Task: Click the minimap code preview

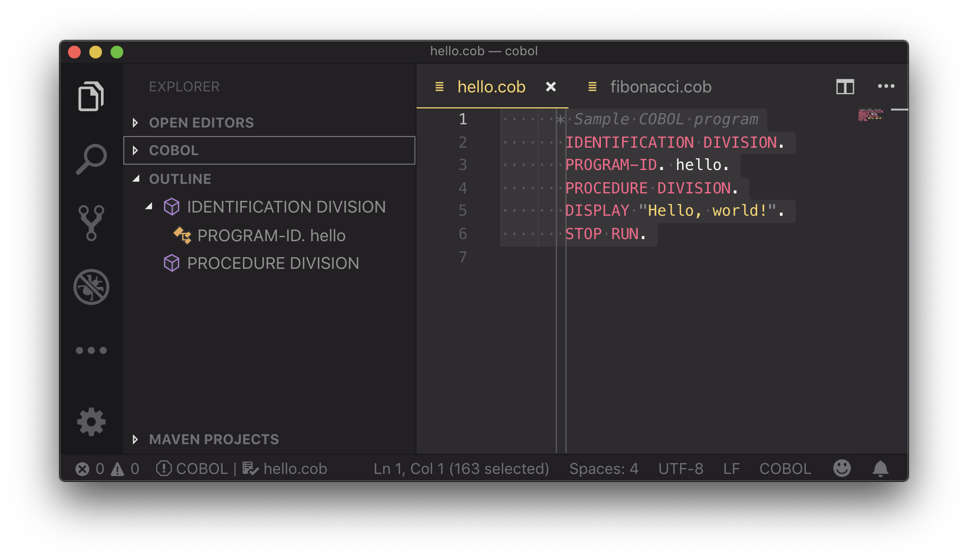Action: tap(870, 115)
